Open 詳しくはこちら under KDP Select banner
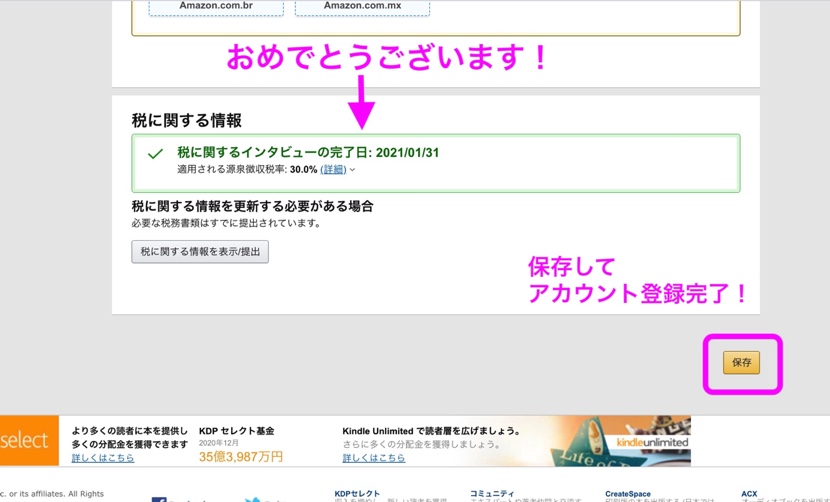Screen dimensions: 830x502 click(103, 458)
